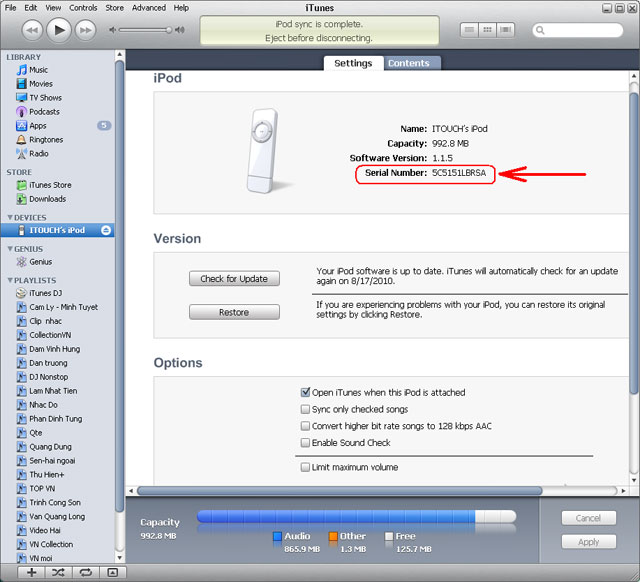Switch to grid view icon
This screenshot has height=582, width=640.
tap(487, 30)
